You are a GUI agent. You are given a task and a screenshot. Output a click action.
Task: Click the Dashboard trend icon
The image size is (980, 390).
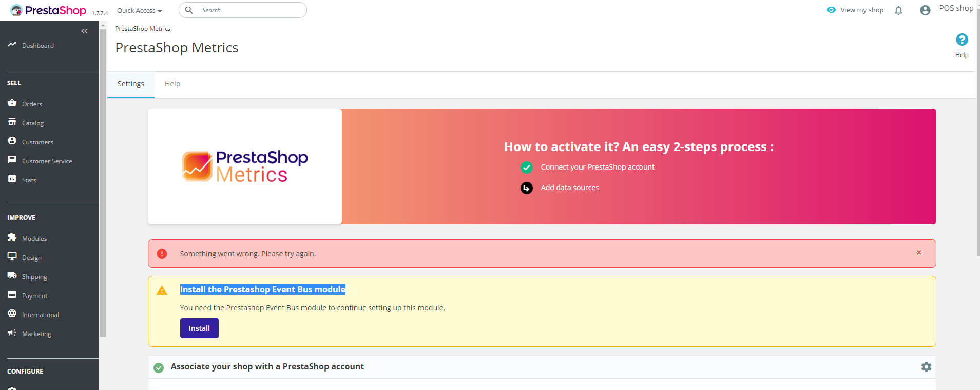coord(12,45)
